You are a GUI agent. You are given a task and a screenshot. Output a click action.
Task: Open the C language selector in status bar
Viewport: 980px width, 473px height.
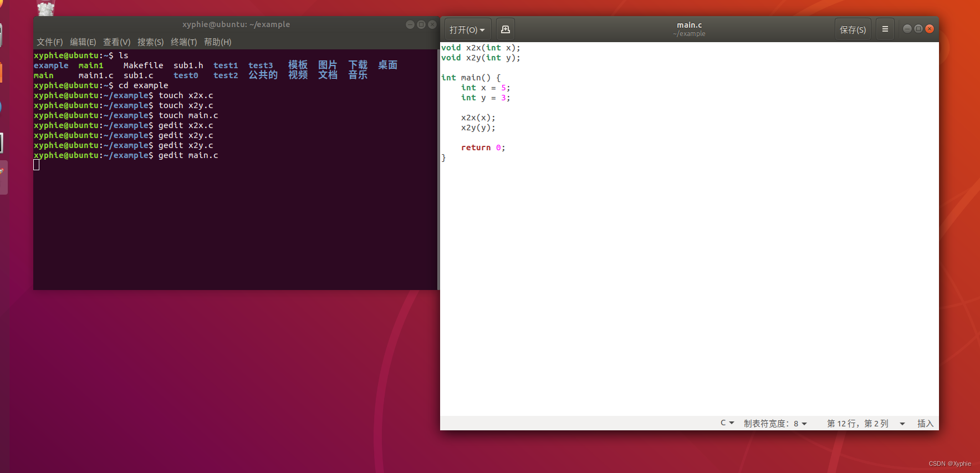(x=727, y=423)
